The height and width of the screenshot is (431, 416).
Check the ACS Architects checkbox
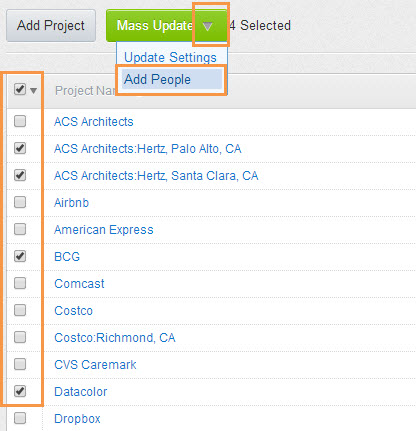(x=20, y=121)
